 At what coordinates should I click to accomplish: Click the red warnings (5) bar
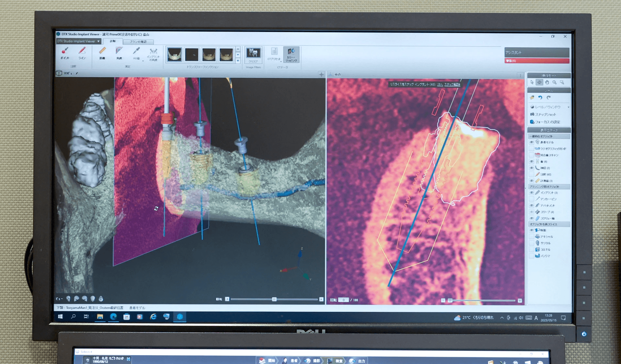pyautogui.click(x=537, y=61)
